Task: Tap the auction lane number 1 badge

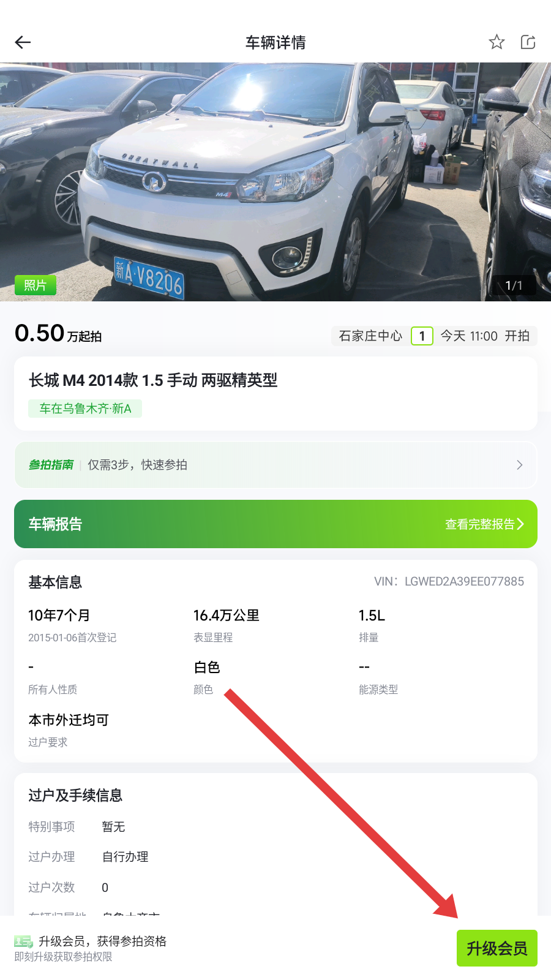Action: coord(422,336)
